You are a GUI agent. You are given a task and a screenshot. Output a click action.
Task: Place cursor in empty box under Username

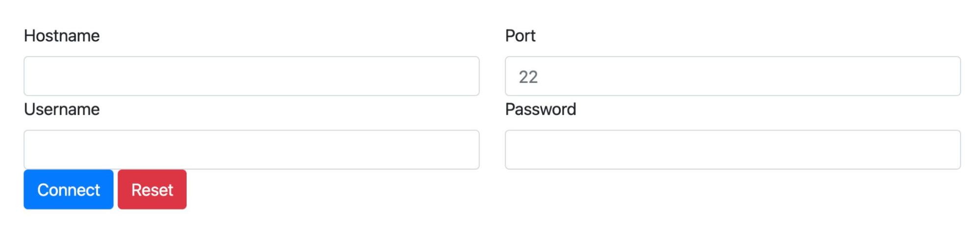click(x=251, y=150)
